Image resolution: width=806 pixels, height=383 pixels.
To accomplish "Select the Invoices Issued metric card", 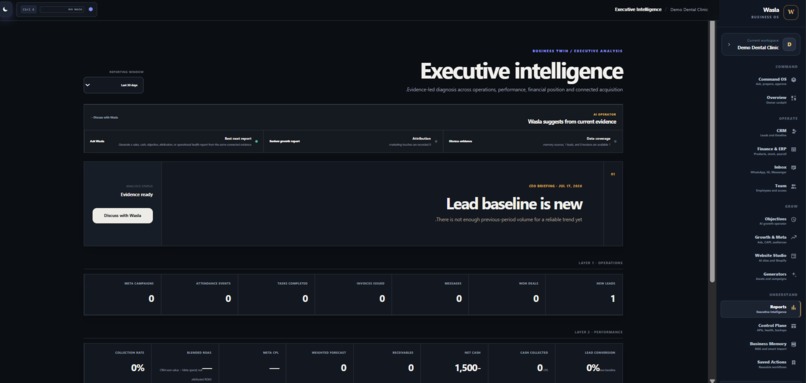I will [x=353, y=295].
